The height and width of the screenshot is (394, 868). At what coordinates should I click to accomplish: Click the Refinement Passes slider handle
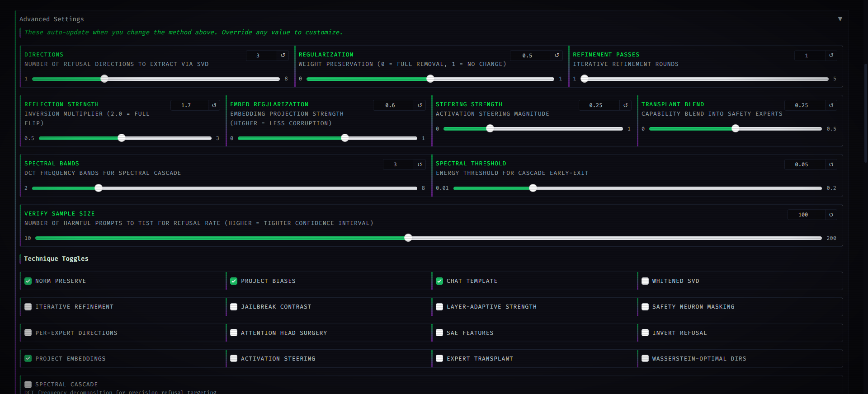tap(585, 79)
